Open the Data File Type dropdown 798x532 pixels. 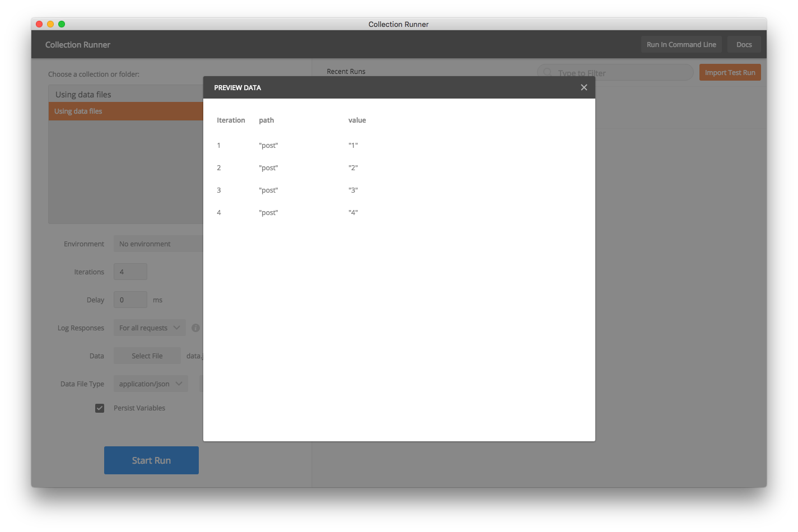tap(151, 384)
